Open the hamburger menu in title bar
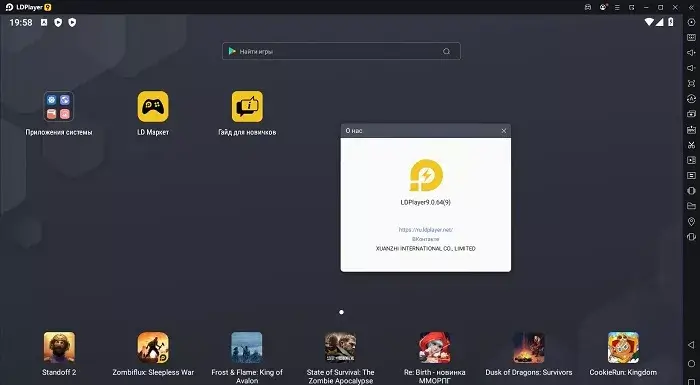 pos(617,7)
